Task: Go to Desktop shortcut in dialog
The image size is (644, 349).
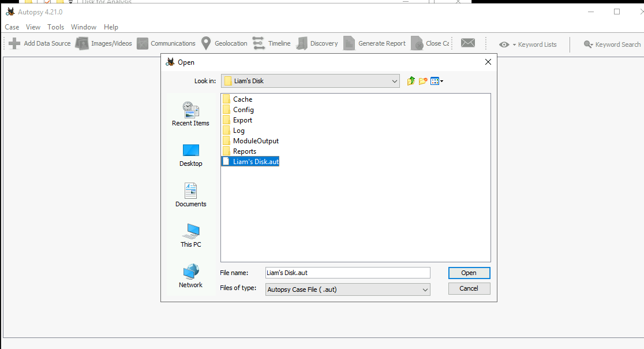Action: click(x=190, y=155)
